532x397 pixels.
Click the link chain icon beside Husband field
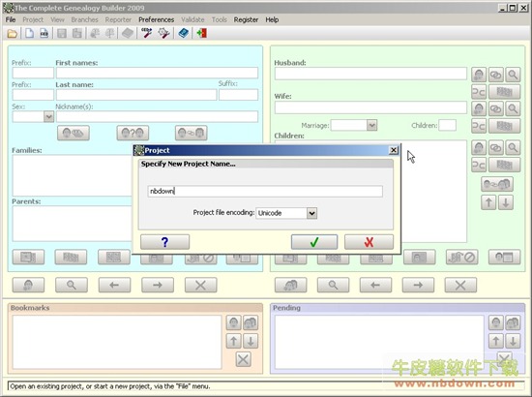[x=496, y=75]
